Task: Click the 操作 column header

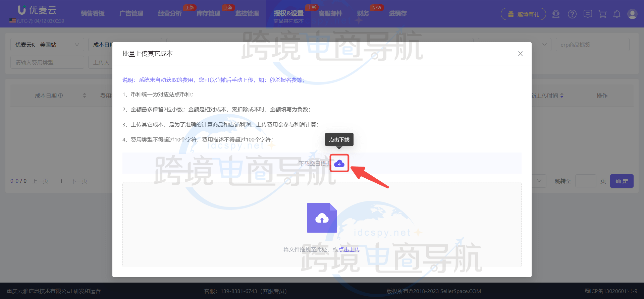Action: click(x=602, y=96)
